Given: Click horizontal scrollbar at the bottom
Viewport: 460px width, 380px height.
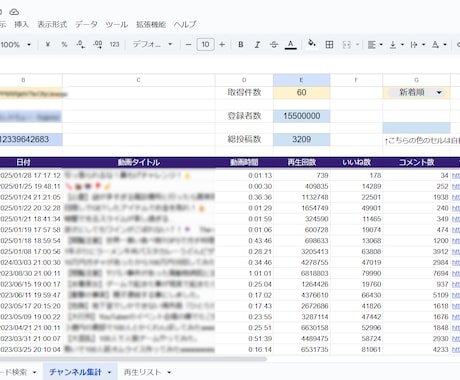Looking at the screenshot, I should tap(133, 359).
